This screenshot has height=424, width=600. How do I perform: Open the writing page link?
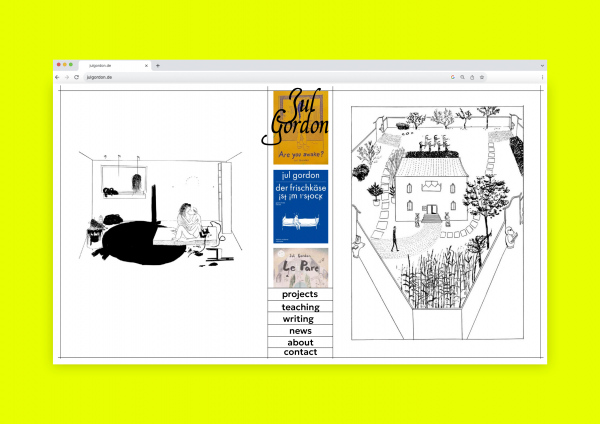pos(300,319)
